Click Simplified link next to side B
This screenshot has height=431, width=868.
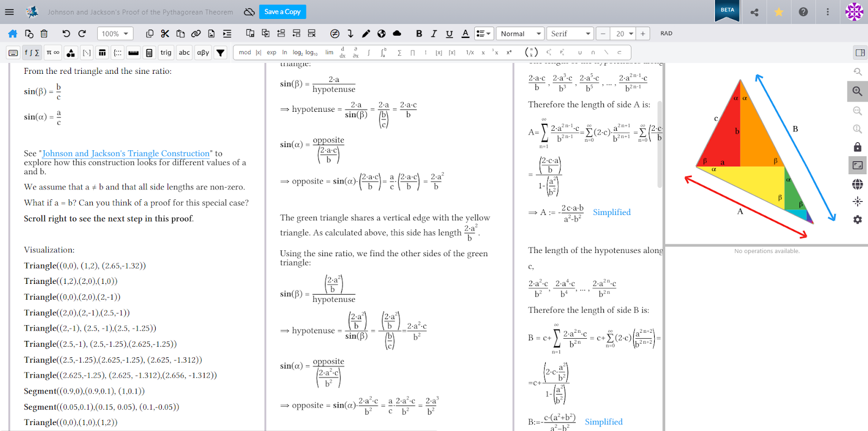point(603,422)
